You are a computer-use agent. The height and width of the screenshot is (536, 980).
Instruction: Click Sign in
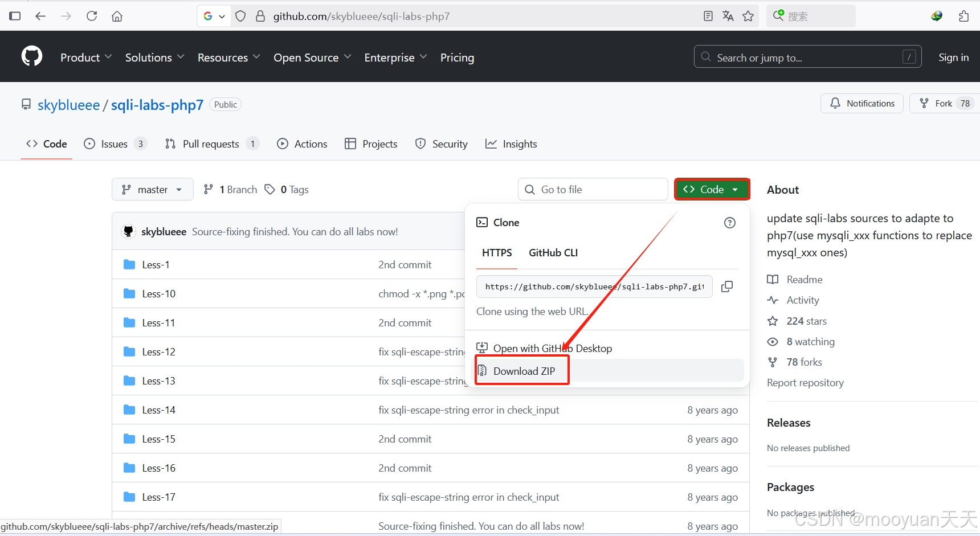click(953, 57)
